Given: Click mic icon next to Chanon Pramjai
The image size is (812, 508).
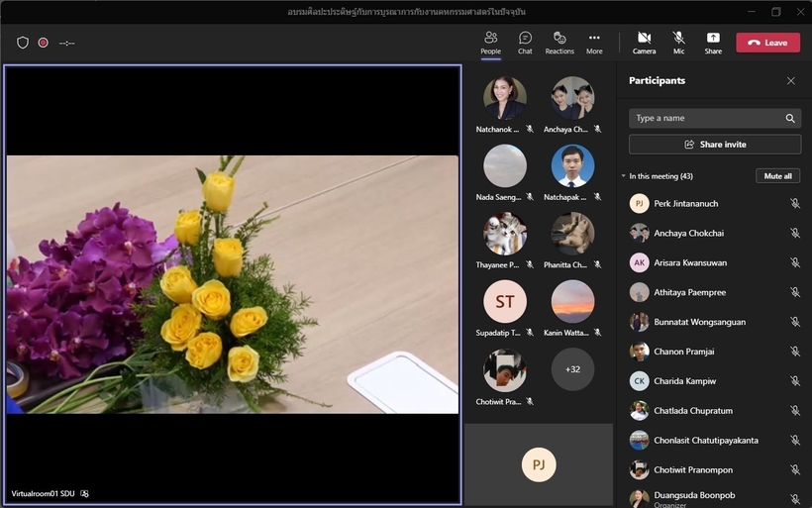Looking at the screenshot, I should tap(795, 352).
